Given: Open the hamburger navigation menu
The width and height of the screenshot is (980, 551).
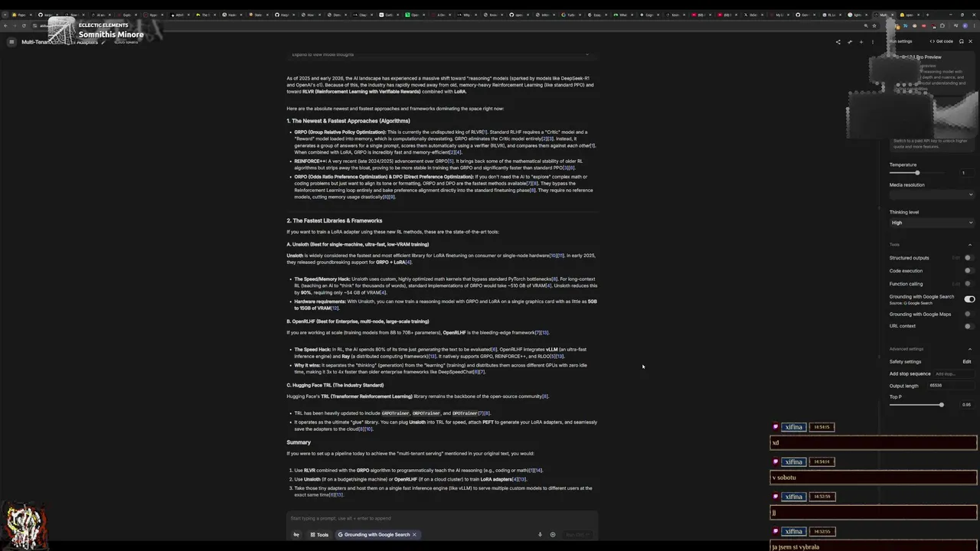Looking at the screenshot, I should click(11, 42).
